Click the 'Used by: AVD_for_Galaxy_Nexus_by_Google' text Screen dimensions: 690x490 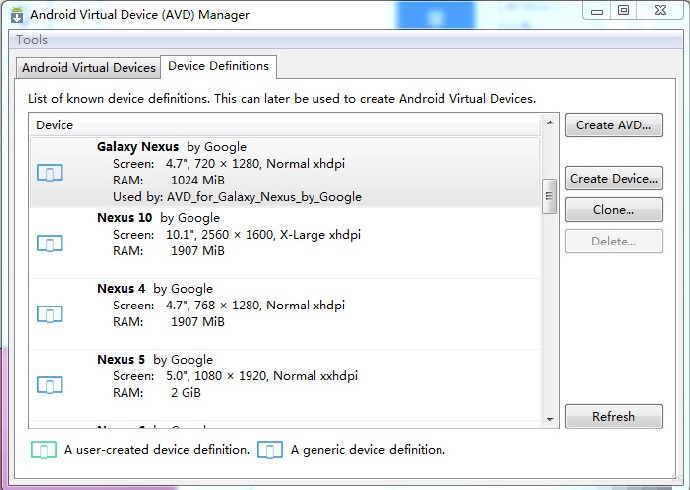(237, 197)
